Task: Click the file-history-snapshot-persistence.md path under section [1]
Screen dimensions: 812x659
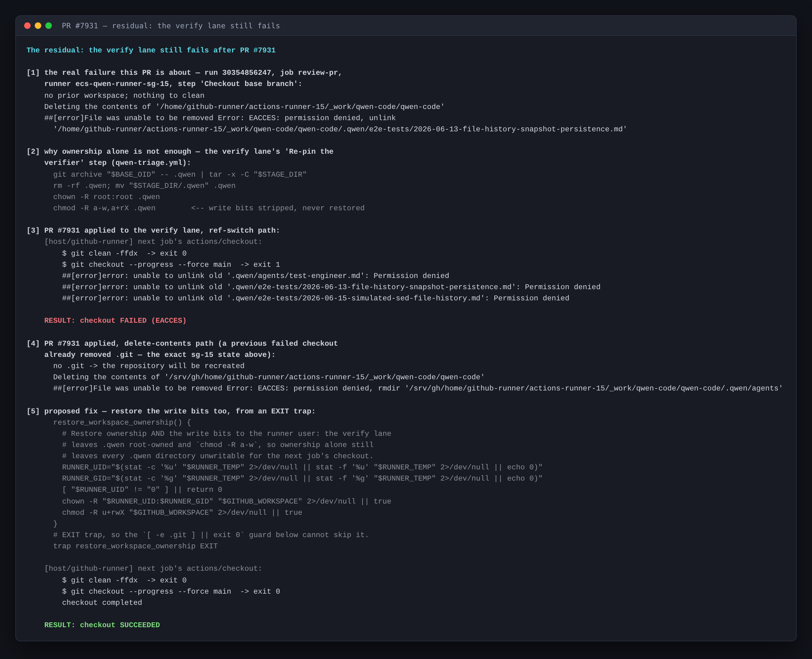Action: [x=340, y=129]
